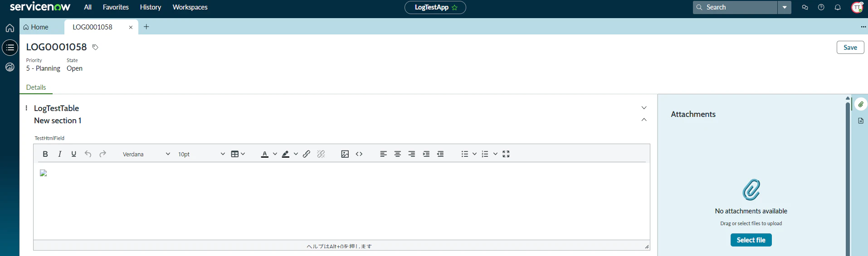Align text left

383,154
